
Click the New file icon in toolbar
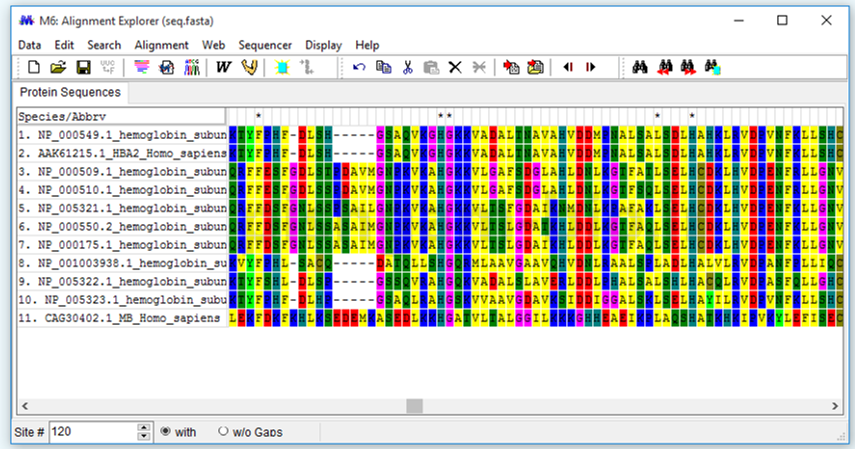[x=34, y=67]
